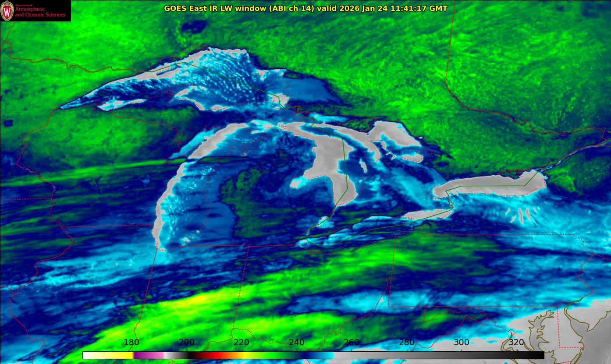
Task: Click the 240 colorbar temperature label
Action: coord(297,343)
